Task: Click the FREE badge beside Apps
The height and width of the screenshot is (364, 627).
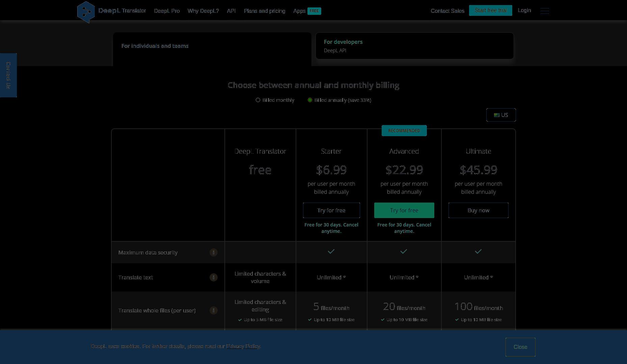Action: [314, 11]
